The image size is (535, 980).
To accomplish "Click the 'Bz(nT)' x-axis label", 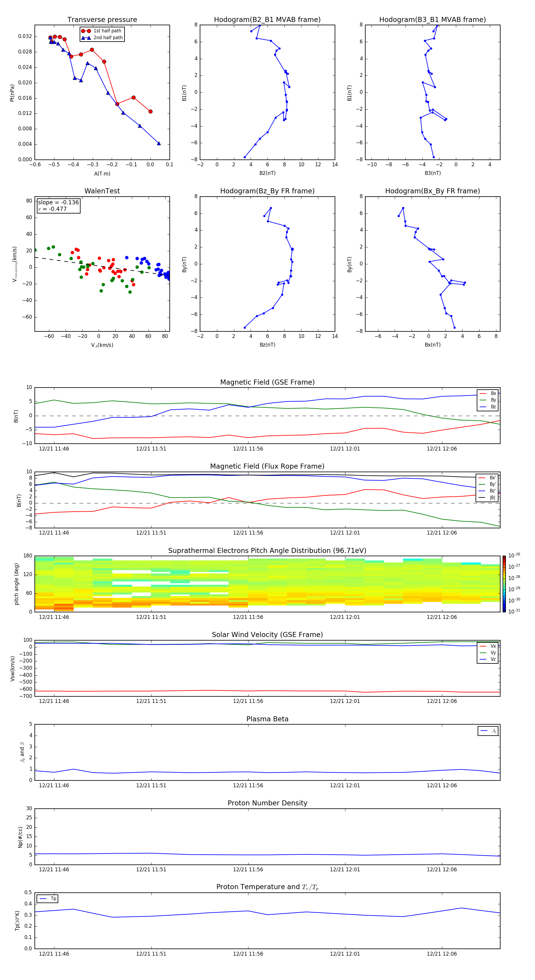I will 267,345.
